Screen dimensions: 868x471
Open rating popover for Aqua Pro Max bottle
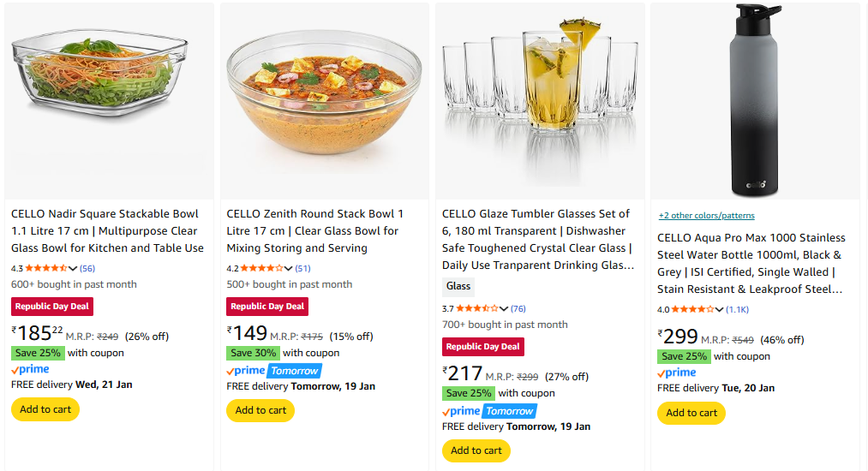pyautogui.click(x=719, y=310)
